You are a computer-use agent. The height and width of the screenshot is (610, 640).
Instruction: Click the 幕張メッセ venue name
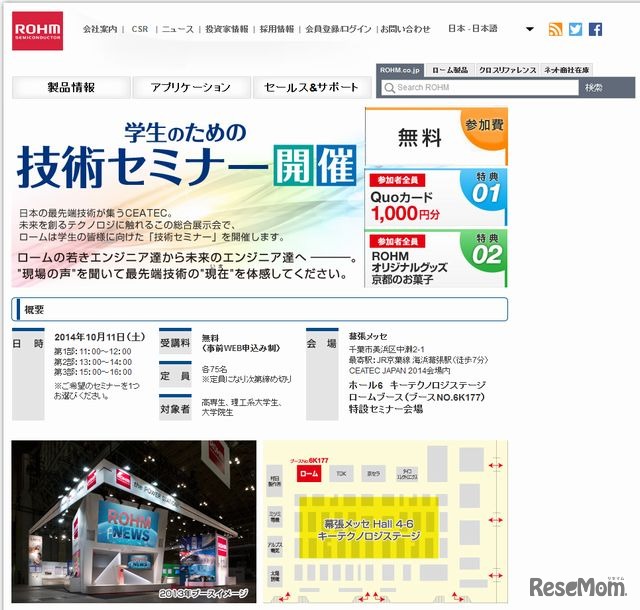368,336
